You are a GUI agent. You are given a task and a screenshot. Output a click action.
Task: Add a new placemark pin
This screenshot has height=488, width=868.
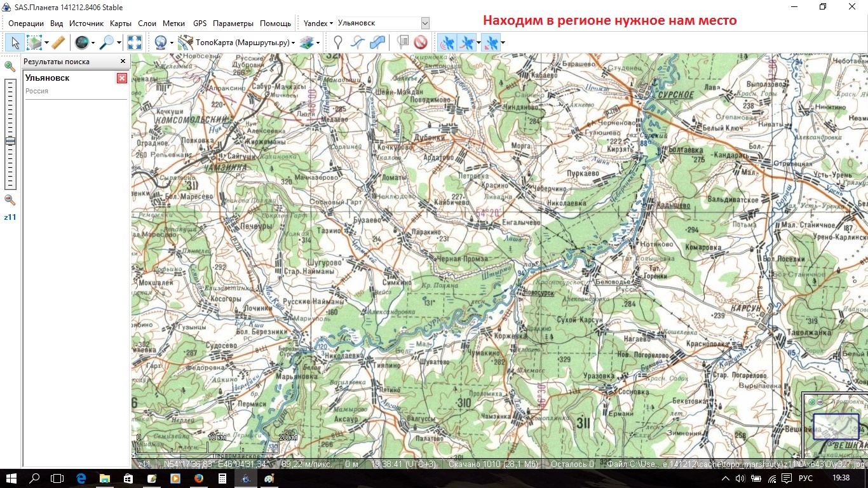(338, 43)
